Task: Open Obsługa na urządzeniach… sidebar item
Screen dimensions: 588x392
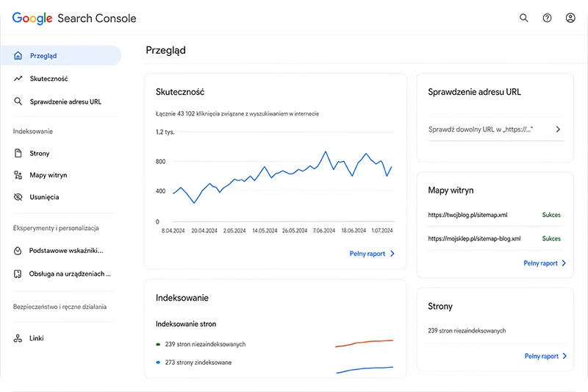Action: coord(70,274)
